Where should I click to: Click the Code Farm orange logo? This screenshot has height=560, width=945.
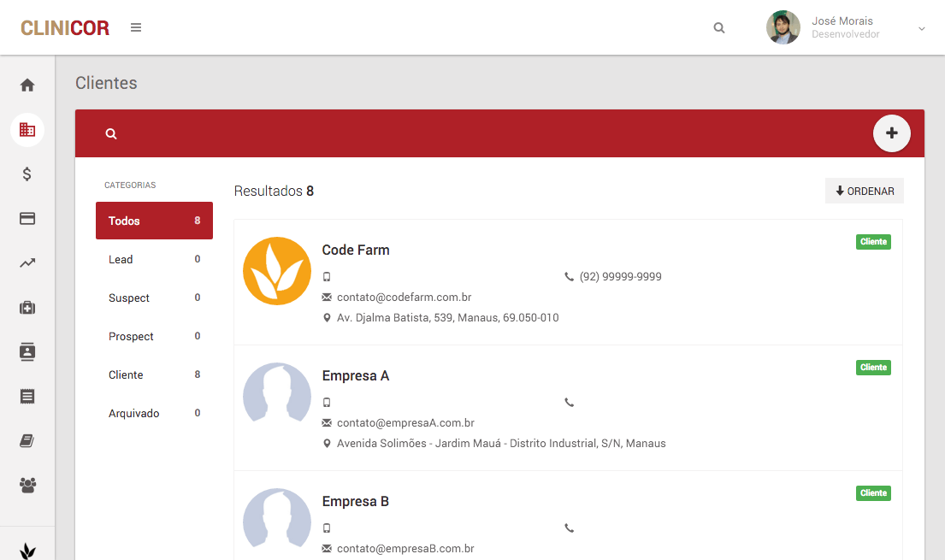tap(276, 271)
